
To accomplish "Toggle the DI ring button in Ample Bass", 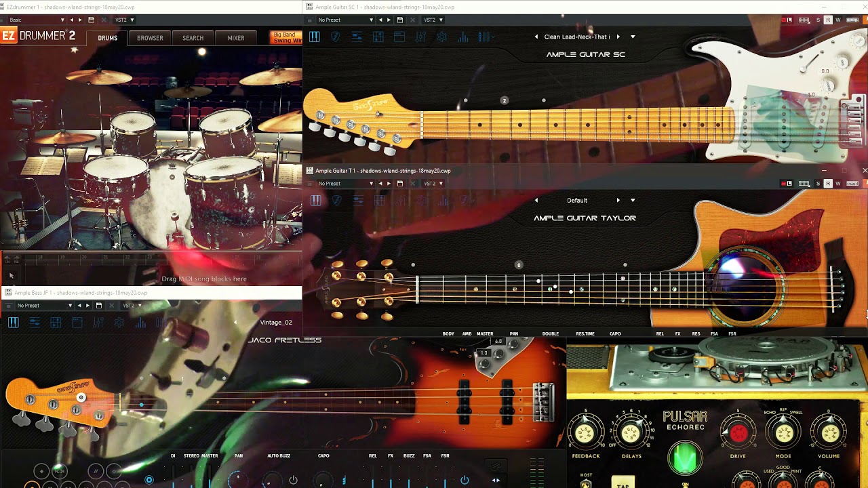I will [x=149, y=481].
